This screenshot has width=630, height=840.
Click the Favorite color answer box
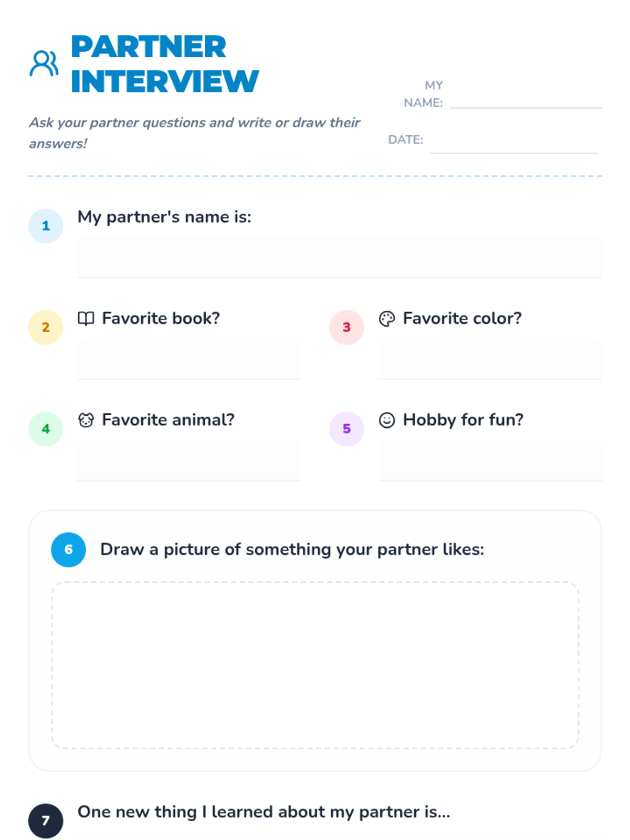490,359
